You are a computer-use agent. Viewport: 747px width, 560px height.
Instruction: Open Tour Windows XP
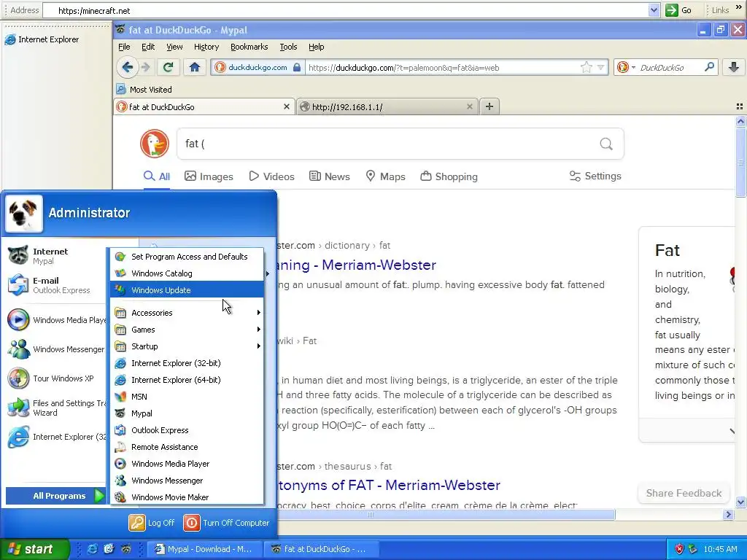pos(55,378)
